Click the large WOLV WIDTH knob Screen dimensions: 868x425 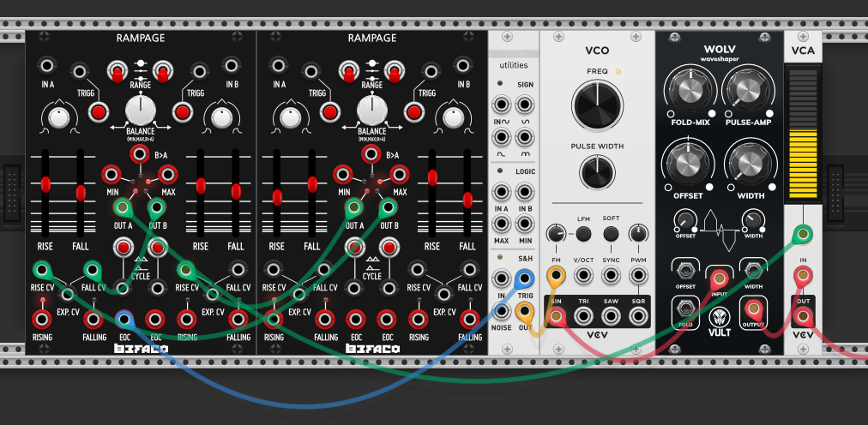(750, 165)
